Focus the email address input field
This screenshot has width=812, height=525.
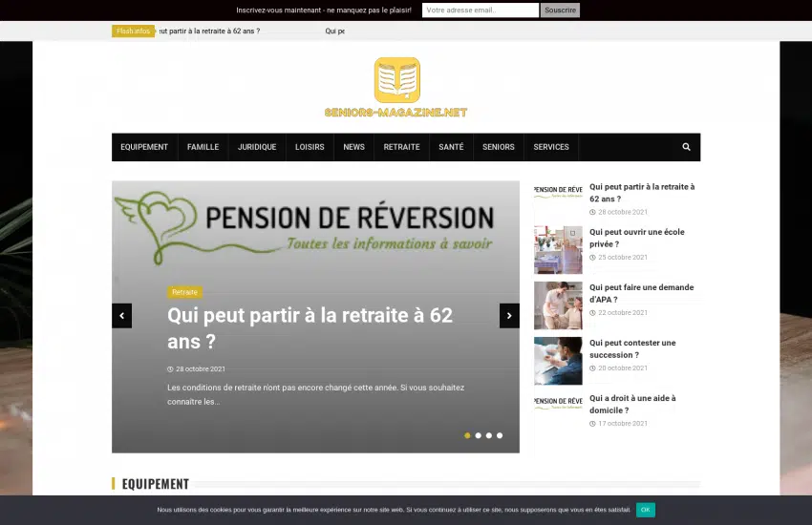[x=481, y=10]
